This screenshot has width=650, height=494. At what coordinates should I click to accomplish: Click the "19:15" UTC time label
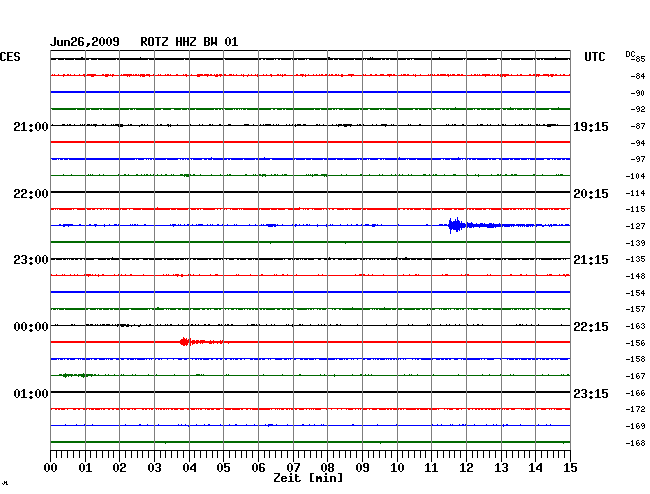(x=591, y=126)
